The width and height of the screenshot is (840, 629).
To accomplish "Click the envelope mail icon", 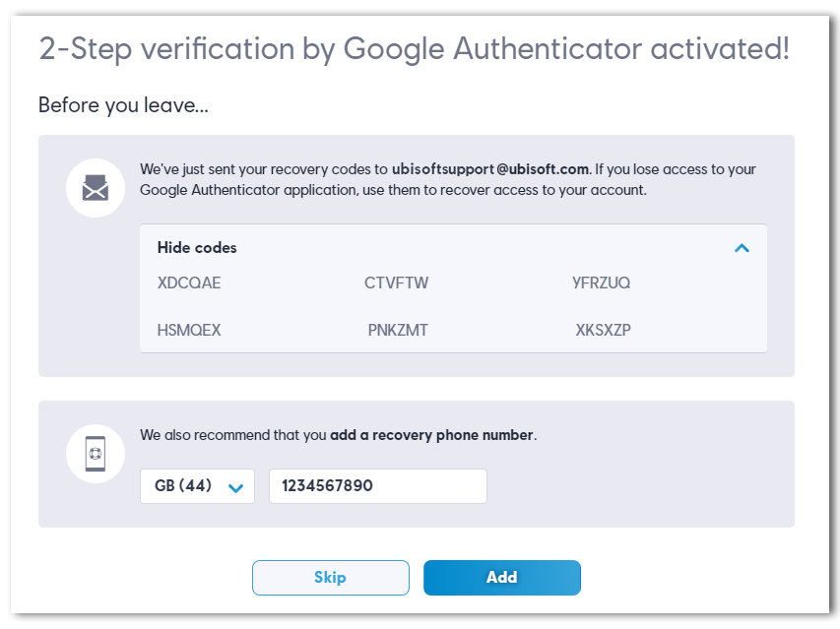I will (x=96, y=188).
